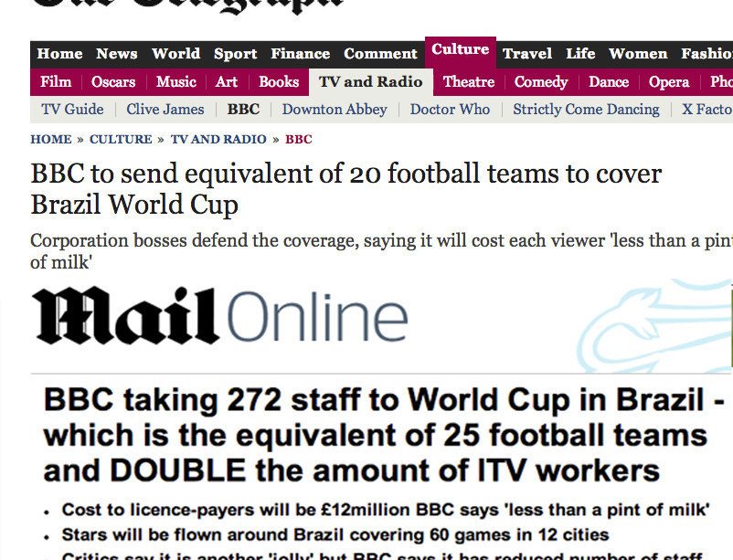733x560 pixels.
Task: Open the Culture tab
Action: tap(460, 51)
